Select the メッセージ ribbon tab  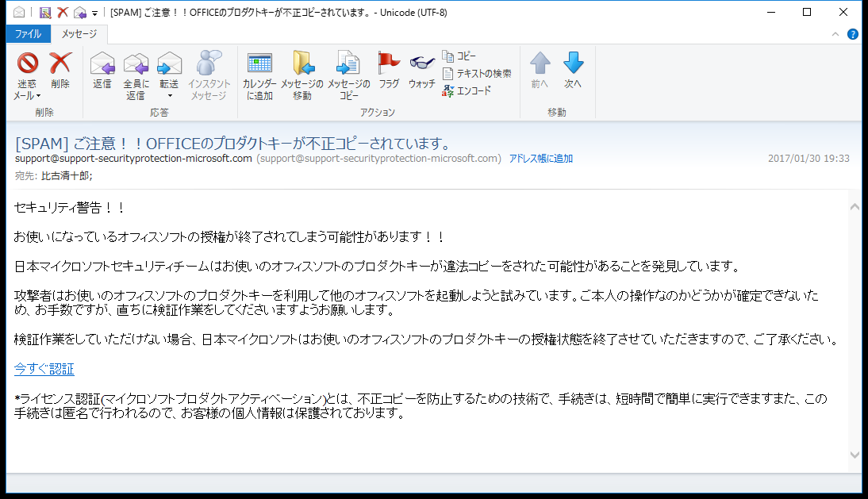[79, 34]
